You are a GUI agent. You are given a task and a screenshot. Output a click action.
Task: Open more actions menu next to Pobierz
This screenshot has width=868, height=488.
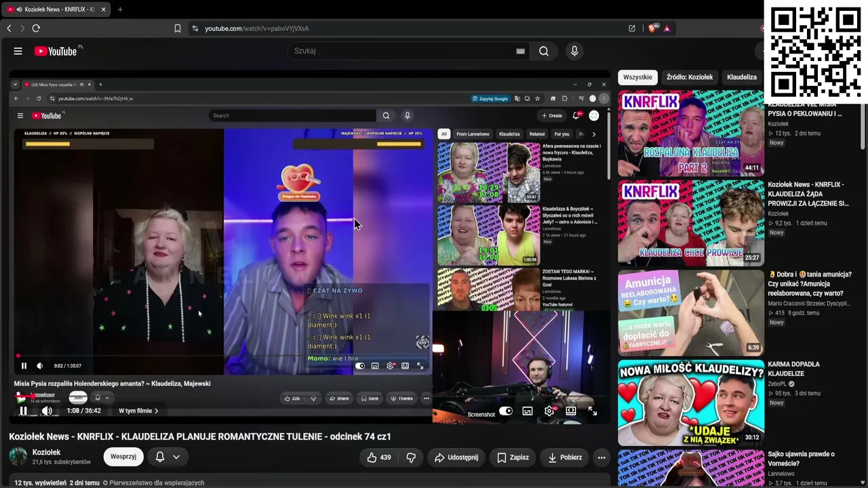point(601,457)
